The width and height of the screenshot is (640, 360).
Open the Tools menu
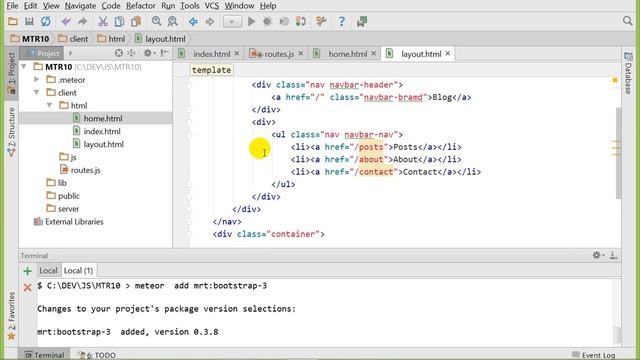point(190,6)
